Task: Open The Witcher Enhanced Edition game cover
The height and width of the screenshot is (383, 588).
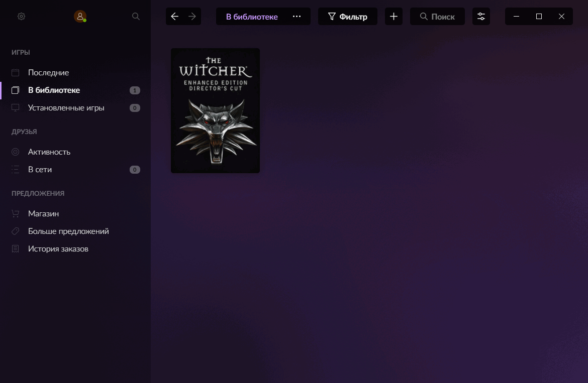Action: (x=215, y=110)
